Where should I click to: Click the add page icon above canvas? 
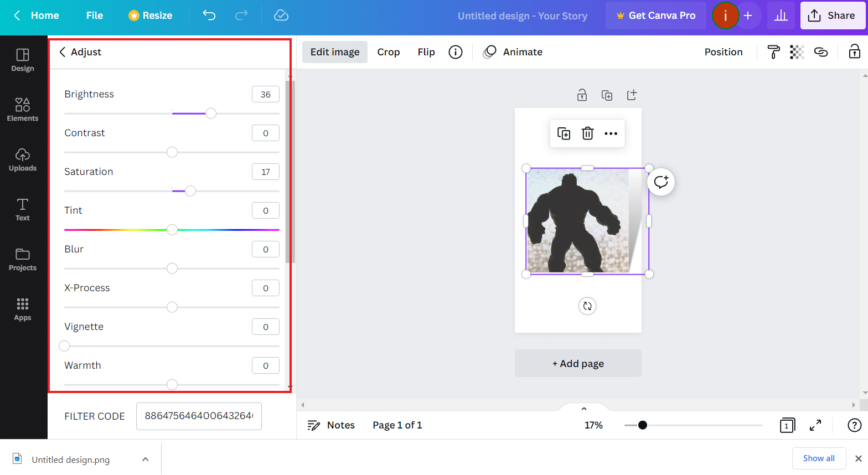click(x=632, y=95)
